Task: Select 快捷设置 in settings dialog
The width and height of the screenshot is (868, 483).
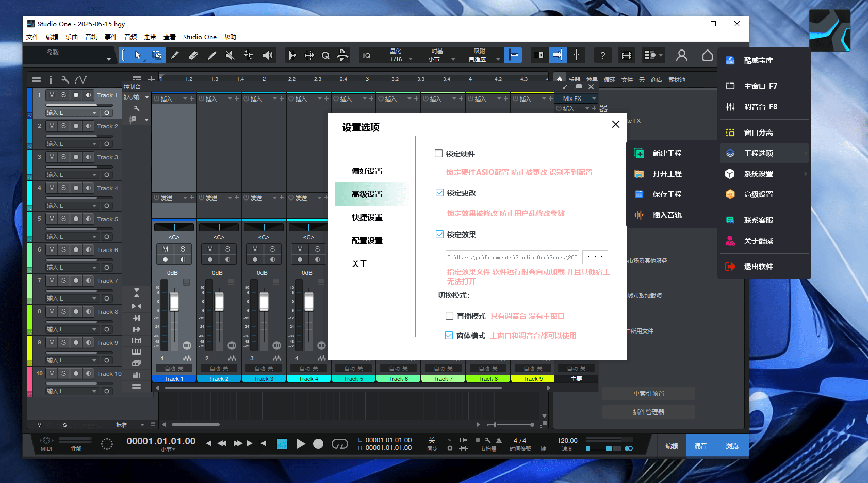Action: point(367,218)
